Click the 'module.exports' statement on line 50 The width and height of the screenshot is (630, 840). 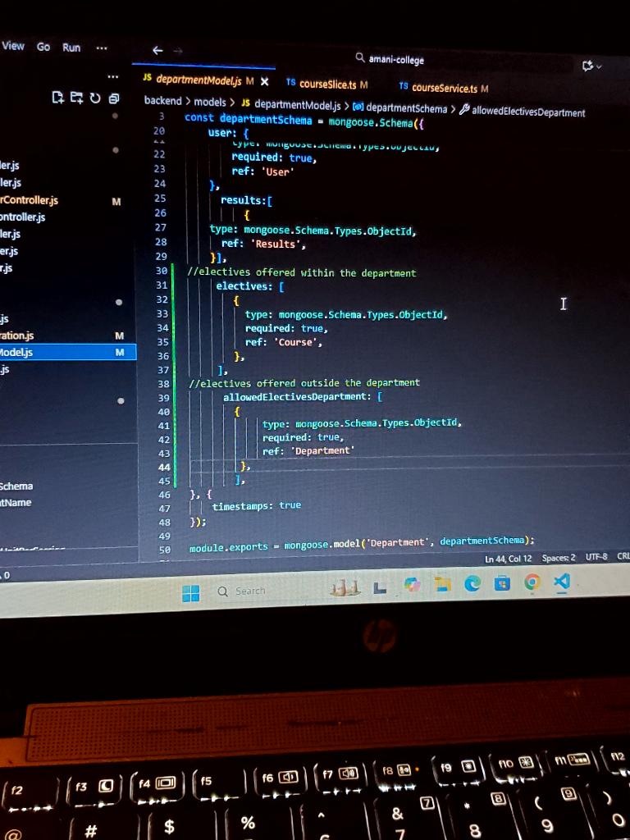pos(362,545)
